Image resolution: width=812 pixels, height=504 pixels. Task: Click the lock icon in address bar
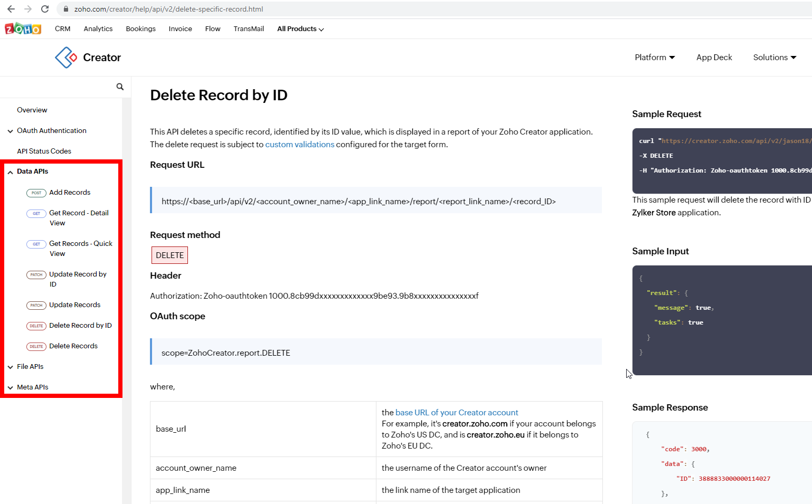tap(66, 9)
